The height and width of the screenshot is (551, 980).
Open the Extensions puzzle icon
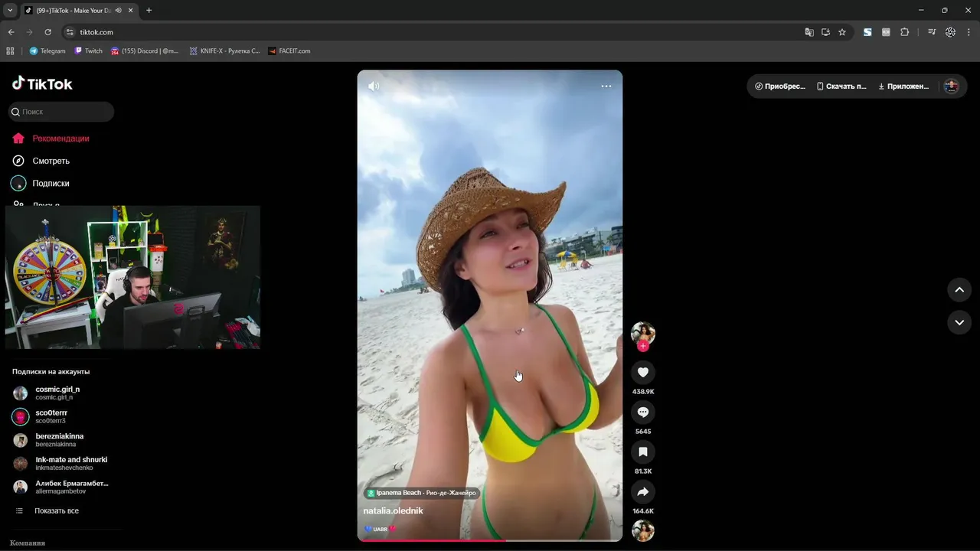[x=904, y=32]
